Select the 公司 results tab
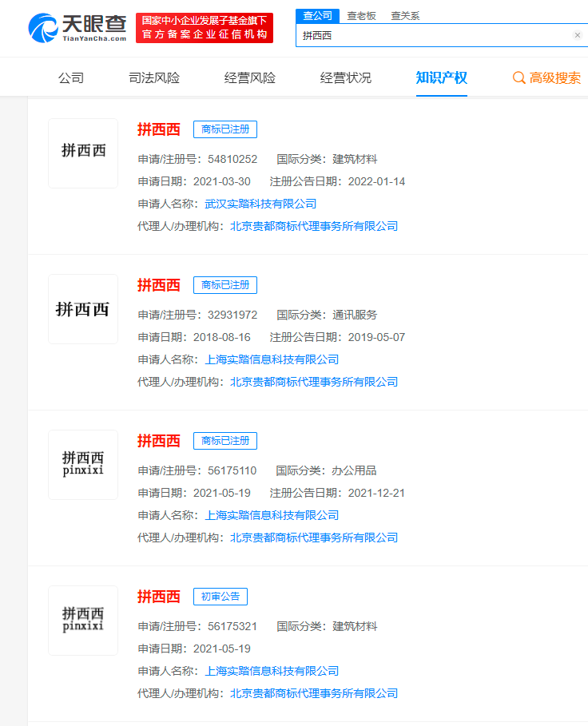 click(x=71, y=78)
